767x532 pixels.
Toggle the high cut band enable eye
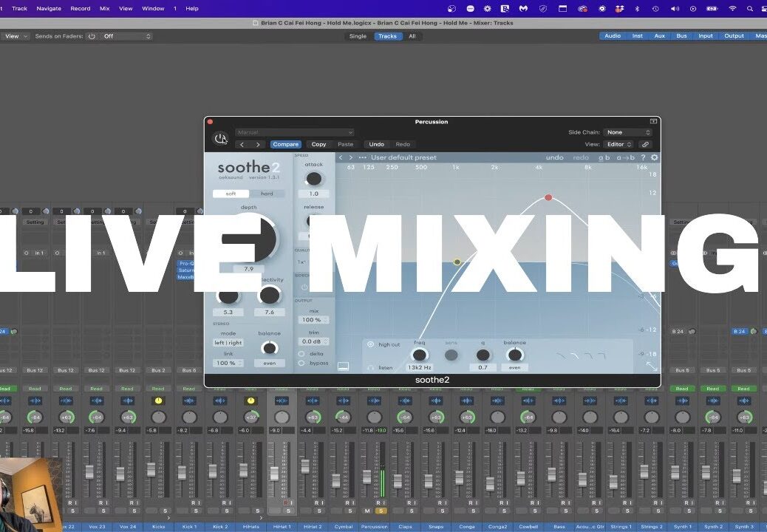(x=370, y=344)
